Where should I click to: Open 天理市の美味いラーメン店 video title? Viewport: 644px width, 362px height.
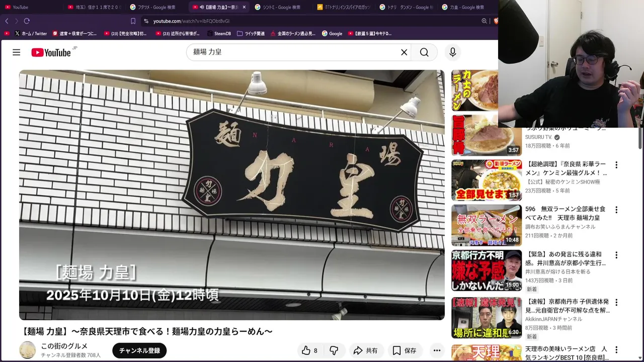[567, 353]
